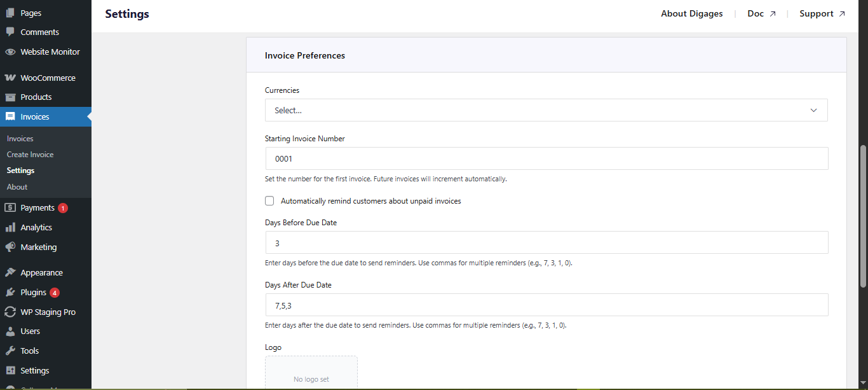This screenshot has width=868, height=390.
Task: Open the About page under Invoices
Action: 17,186
